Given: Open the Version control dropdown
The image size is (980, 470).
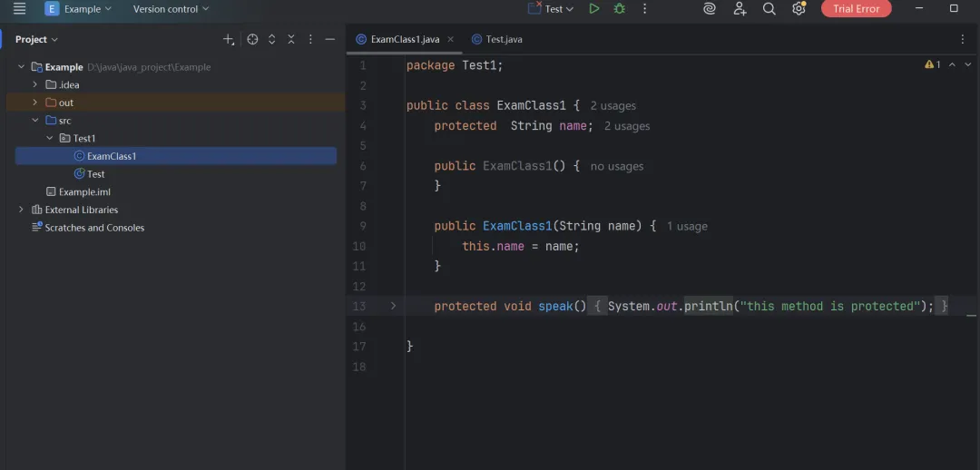Looking at the screenshot, I should click(171, 9).
